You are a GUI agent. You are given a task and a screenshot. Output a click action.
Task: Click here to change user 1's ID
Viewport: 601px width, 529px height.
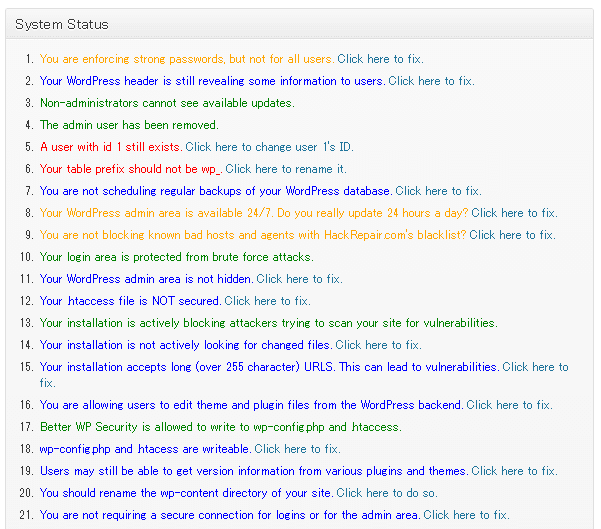pos(269,147)
